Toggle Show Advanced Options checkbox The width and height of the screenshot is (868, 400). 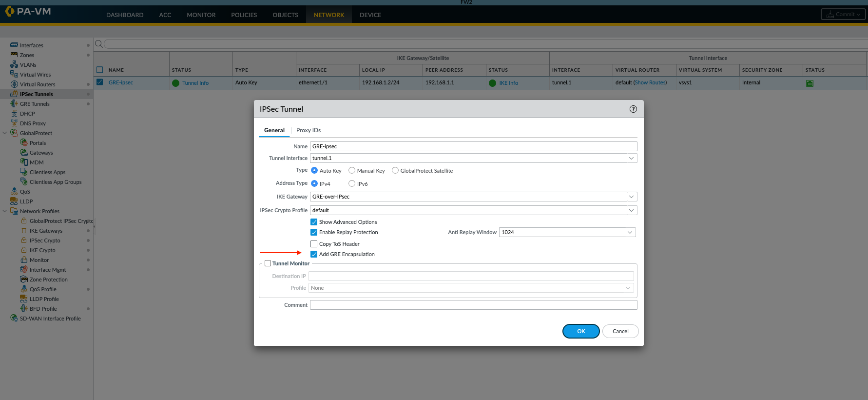(x=314, y=222)
